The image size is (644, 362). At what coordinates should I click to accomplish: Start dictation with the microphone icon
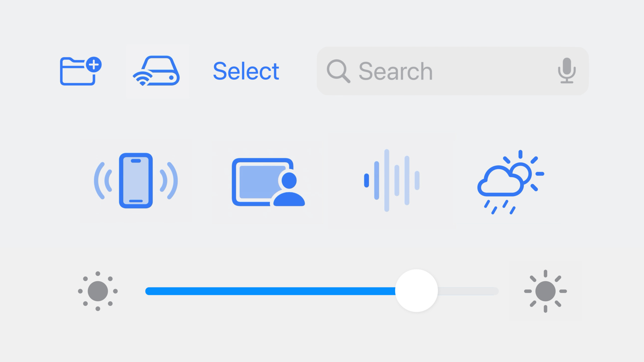(567, 70)
